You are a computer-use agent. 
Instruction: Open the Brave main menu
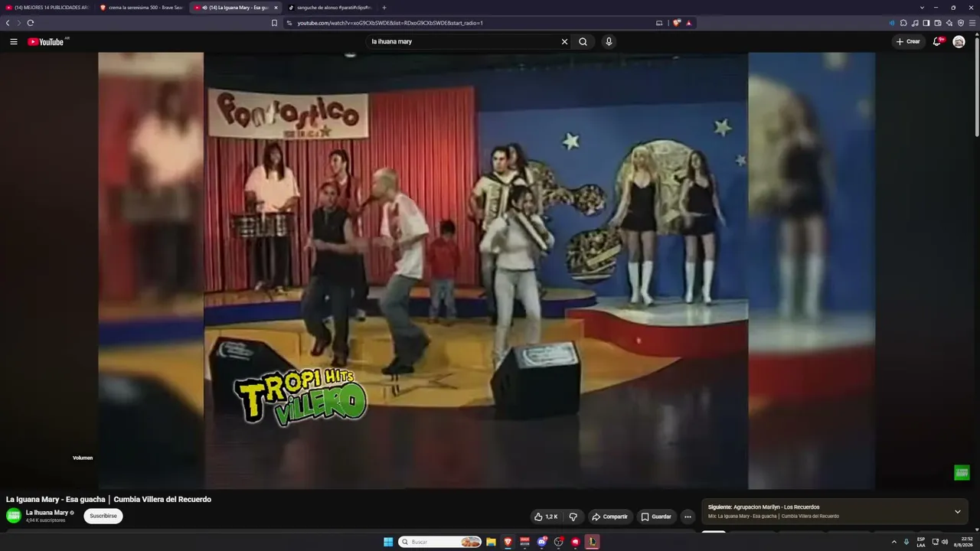pyautogui.click(x=972, y=23)
